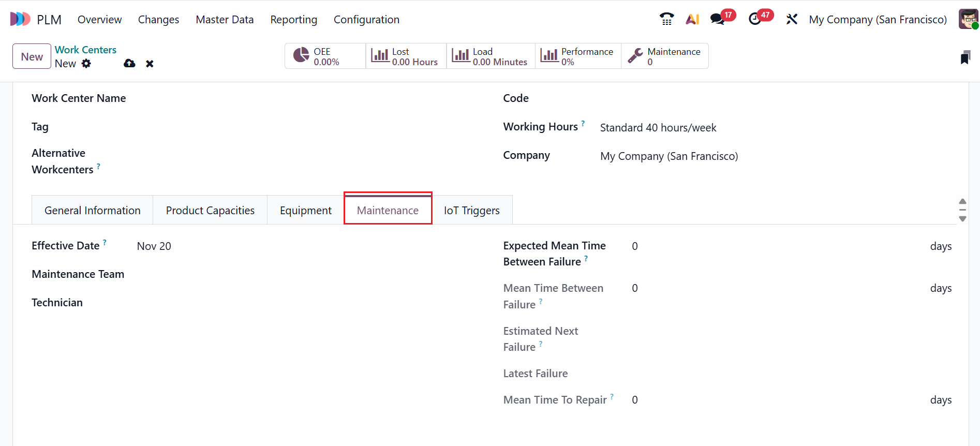Open the Lost 0.00 Hours stat button
This screenshot has width=980, height=446.
[406, 56]
